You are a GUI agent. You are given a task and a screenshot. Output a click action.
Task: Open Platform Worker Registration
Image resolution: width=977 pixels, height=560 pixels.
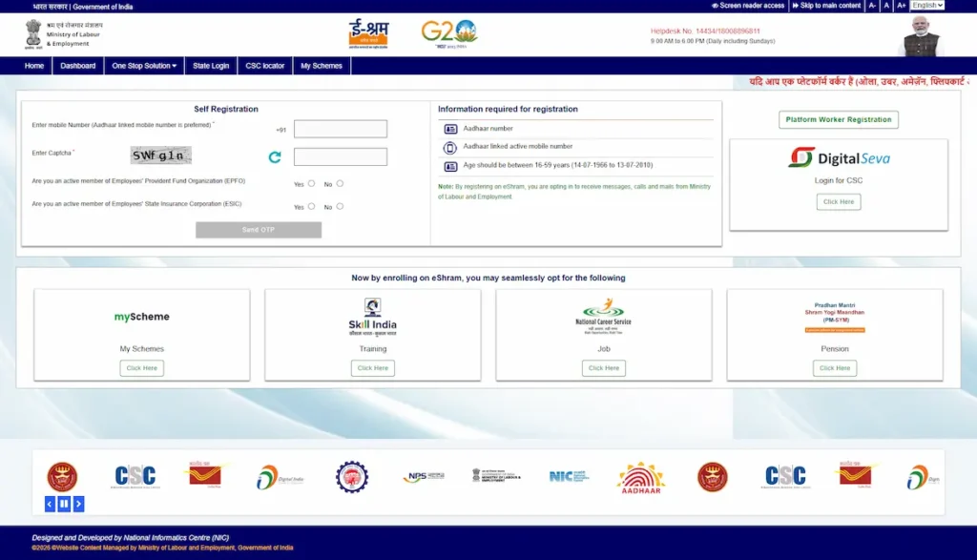(x=839, y=119)
